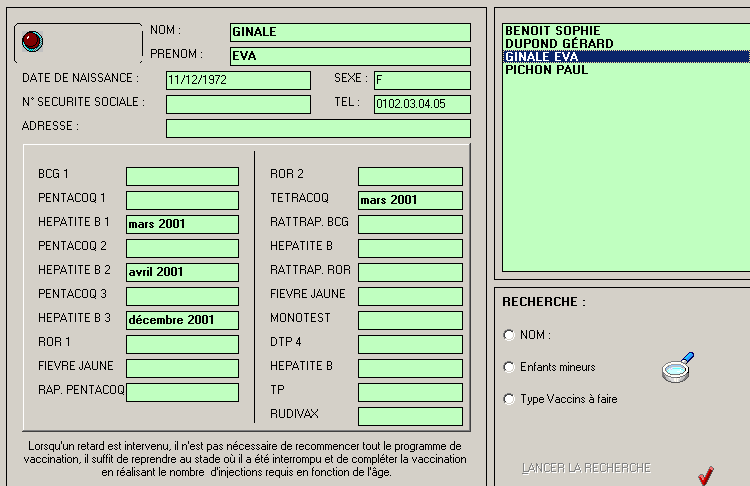The image size is (750, 486).
Task: Click the MONOTEST date field
Action: point(410,320)
